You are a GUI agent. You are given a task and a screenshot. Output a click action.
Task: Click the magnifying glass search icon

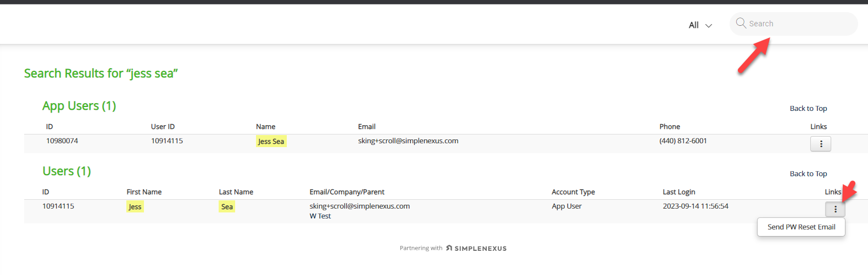pyautogui.click(x=741, y=23)
